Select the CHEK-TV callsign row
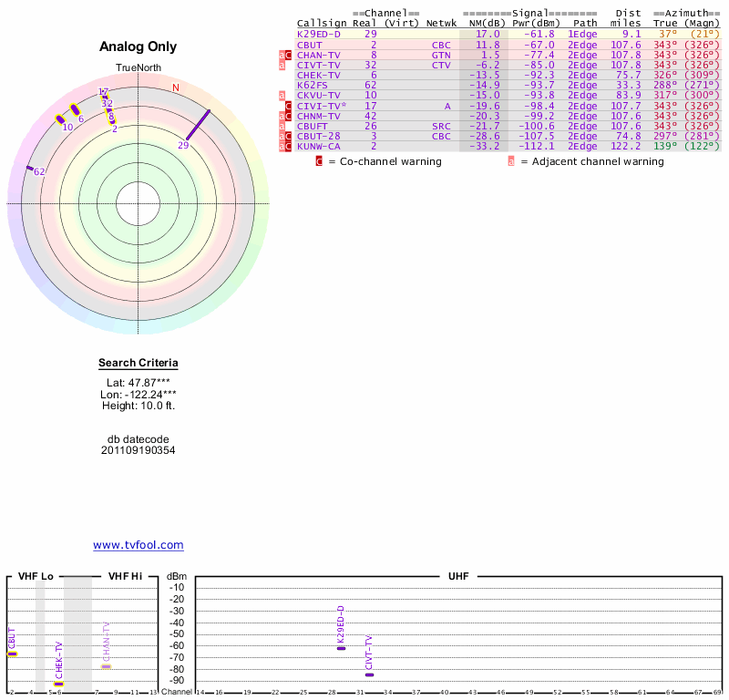Screen dimensions: 729x700 [319, 76]
